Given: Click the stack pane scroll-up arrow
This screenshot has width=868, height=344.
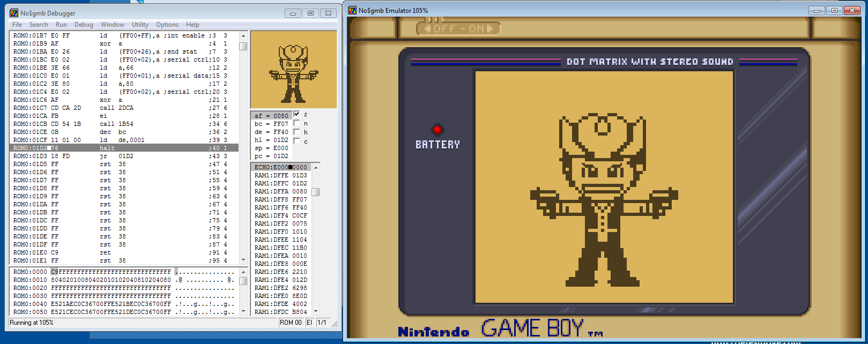Looking at the screenshot, I should coord(316,167).
